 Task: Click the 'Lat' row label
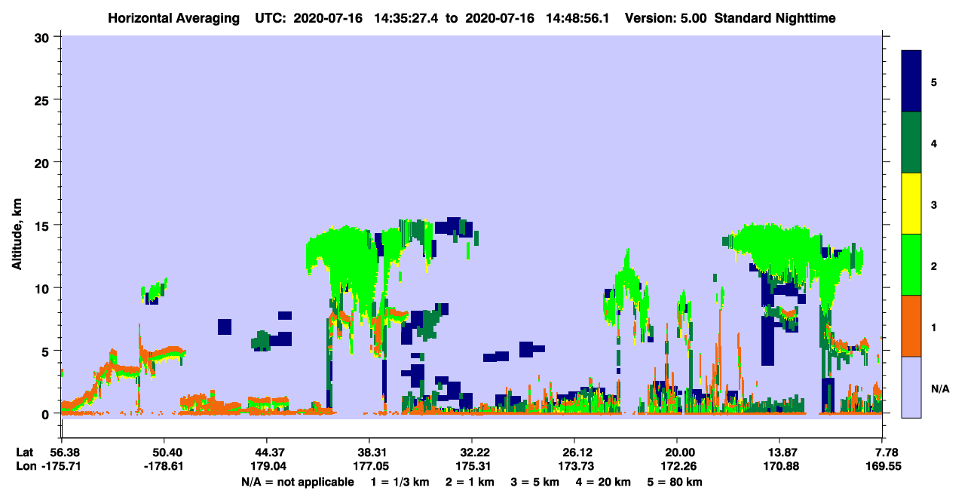pyautogui.click(x=25, y=452)
